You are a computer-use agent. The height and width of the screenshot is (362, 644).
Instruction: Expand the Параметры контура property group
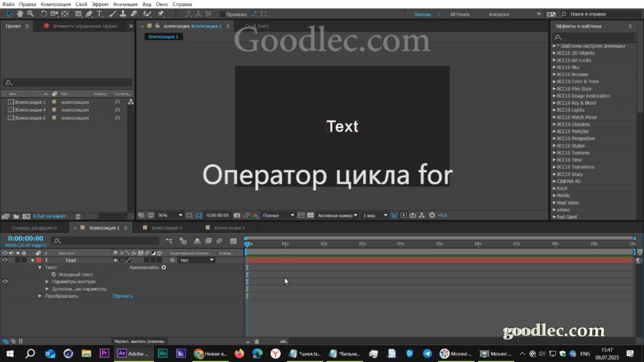pyautogui.click(x=47, y=282)
